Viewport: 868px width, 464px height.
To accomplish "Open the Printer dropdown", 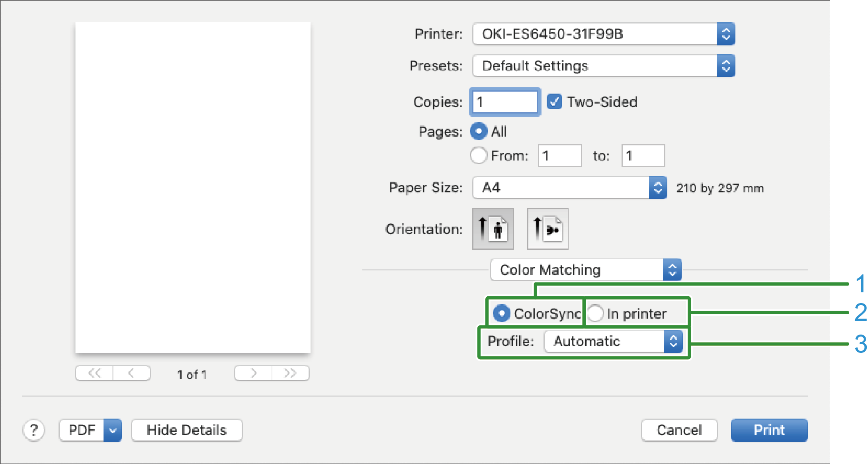I will click(604, 34).
